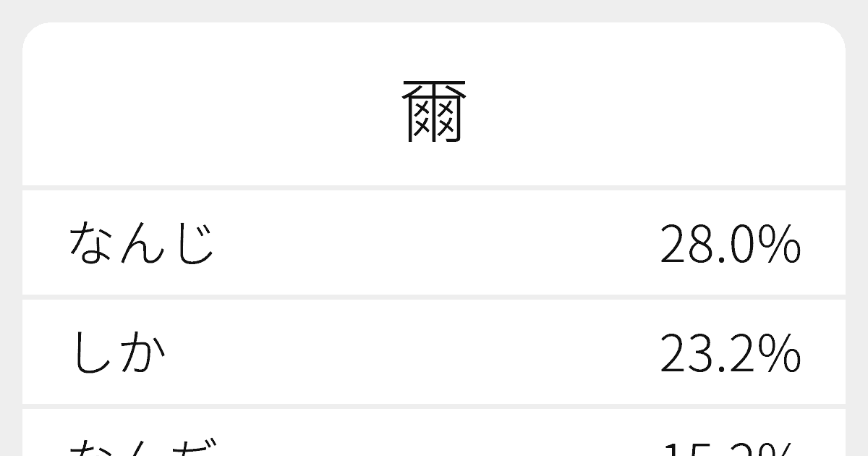The height and width of the screenshot is (456, 868).
Task: Click the 28.0% percentage value
Action: click(731, 245)
